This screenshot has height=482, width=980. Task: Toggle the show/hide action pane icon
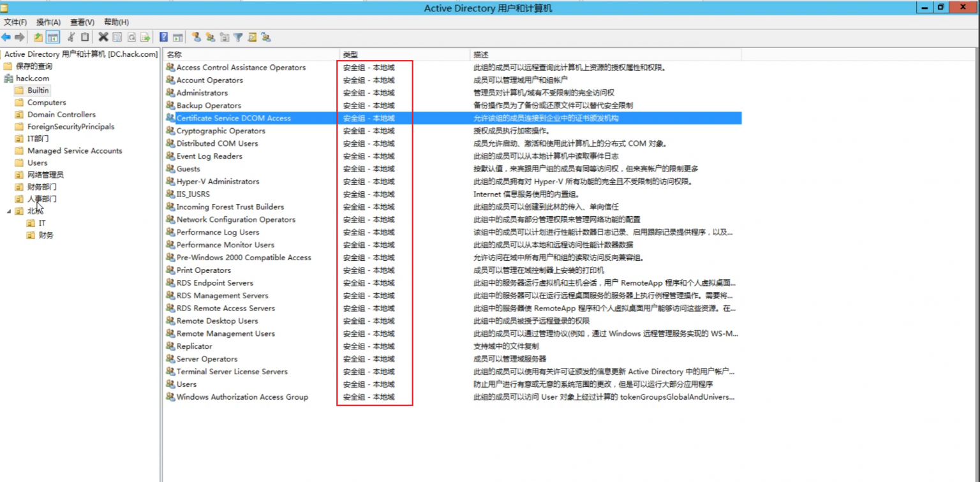tap(178, 37)
